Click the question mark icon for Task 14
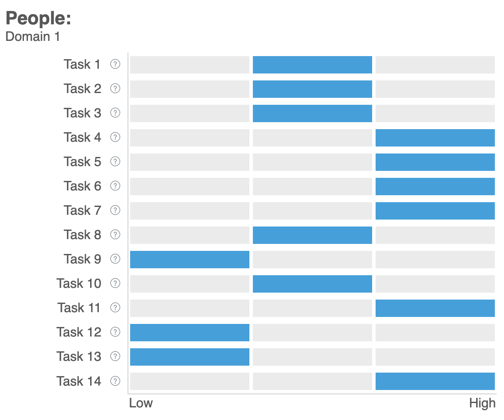The width and height of the screenshot is (504, 420). point(115,381)
